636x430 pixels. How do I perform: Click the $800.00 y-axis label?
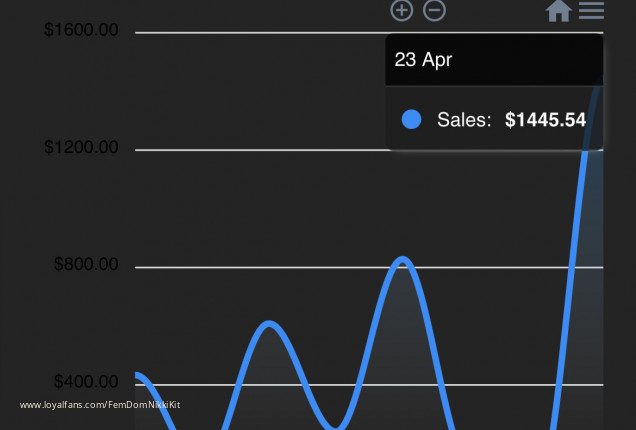(85, 265)
